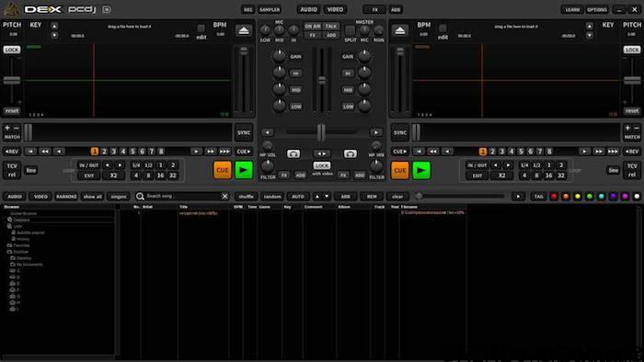Toggle SYNC on the right deck
Image resolution: width=644 pixels, height=362 pixels.
click(399, 132)
